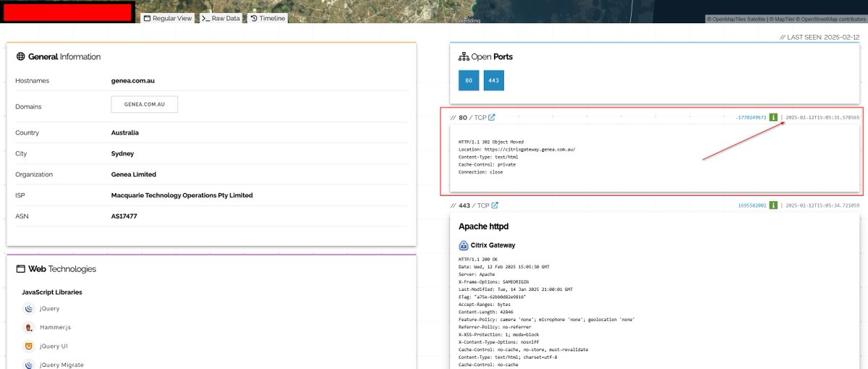Click the timestamp 2025-02-12T15:05:34.721059

click(822, 205)
